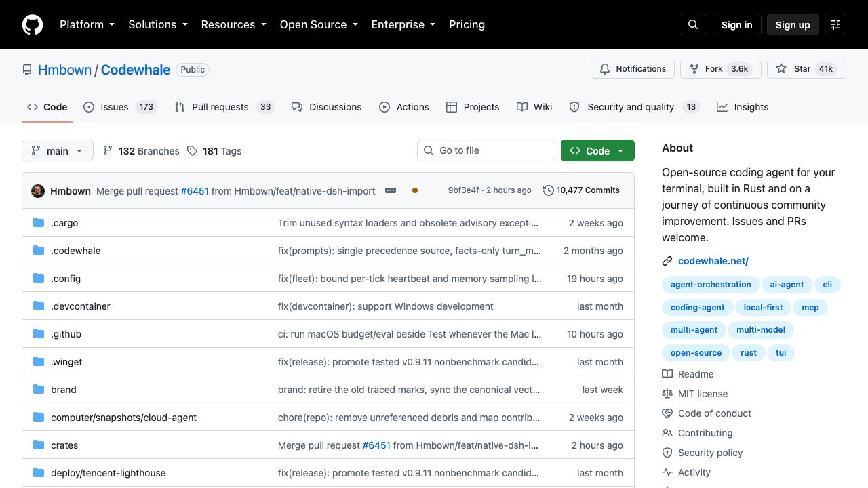Viewport: 868px width, 488px height.
Task: Open appearance settings icon beside Sign up
Action: [835, 24]
